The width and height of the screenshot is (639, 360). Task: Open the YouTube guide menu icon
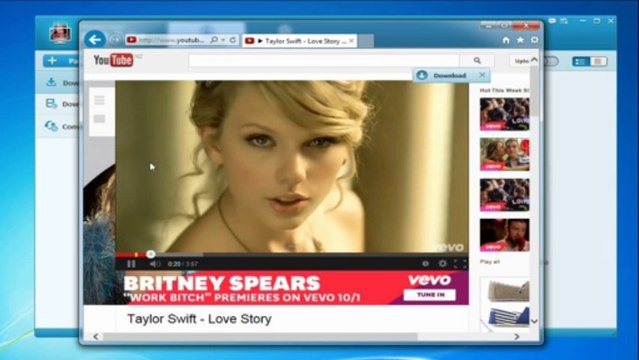(99, 100)
